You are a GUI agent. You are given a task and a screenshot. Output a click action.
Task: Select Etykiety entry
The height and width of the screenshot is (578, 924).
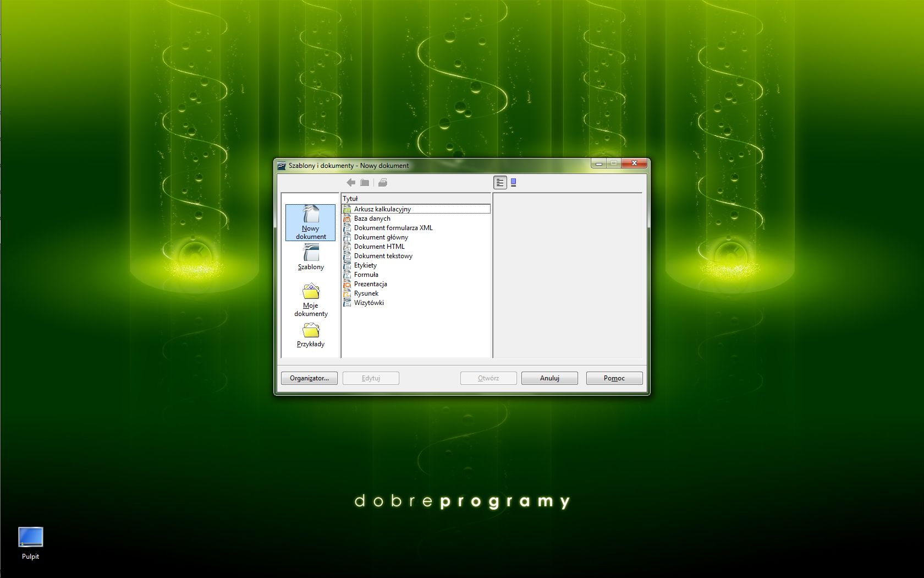[416, 265]
